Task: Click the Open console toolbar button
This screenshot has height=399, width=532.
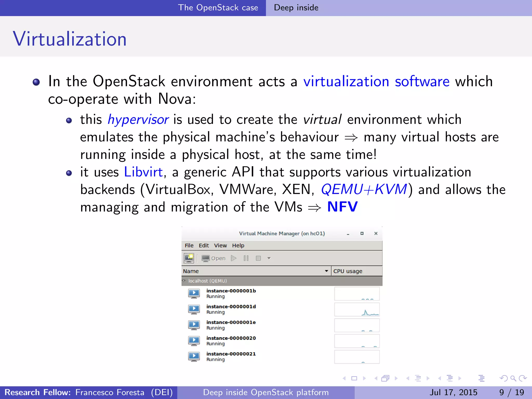Action: pos(214,258)
